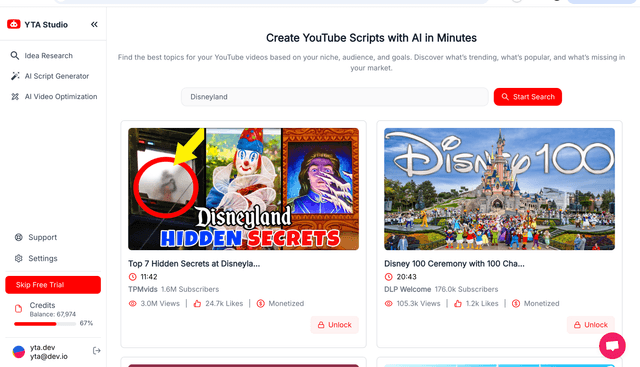Click the Credits document icon
Screen dimensions: 640x367
pos(18,309)
